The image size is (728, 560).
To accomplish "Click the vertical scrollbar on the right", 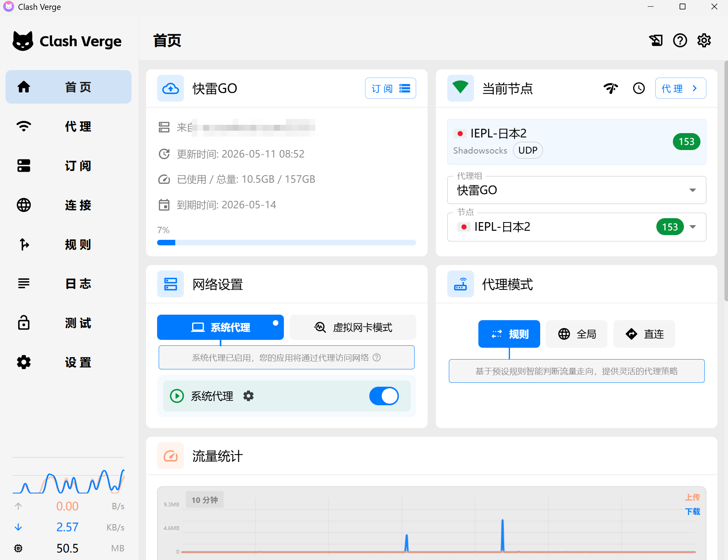I will pyautogui.click(x=726, y=181).
